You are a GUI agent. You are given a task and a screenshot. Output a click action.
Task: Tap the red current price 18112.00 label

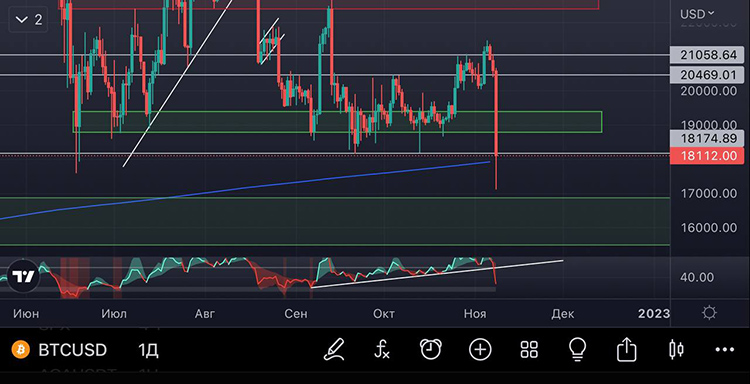[x=707, y=156]
